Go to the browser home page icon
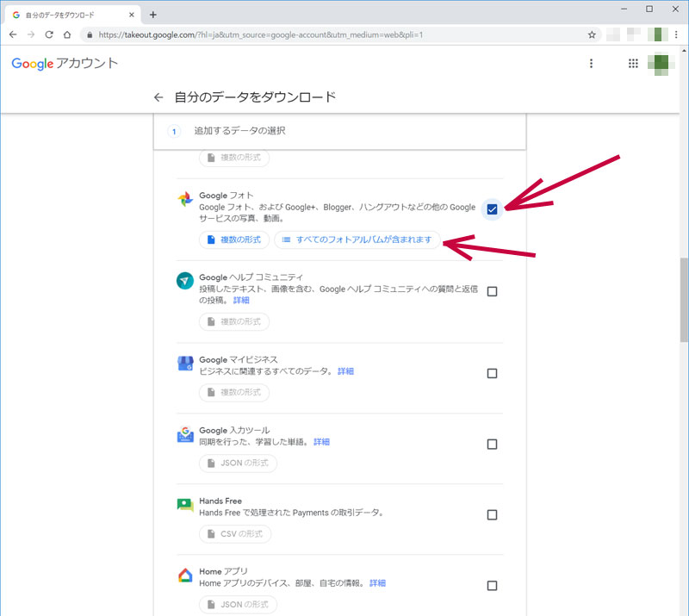 [x=67, y=34]
